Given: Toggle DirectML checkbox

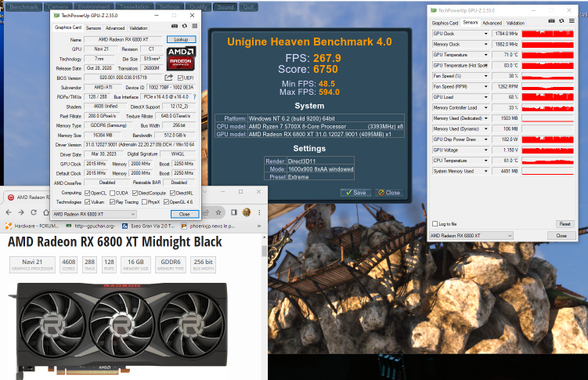Looking at the screenshot, I should [x=172, y=194].
